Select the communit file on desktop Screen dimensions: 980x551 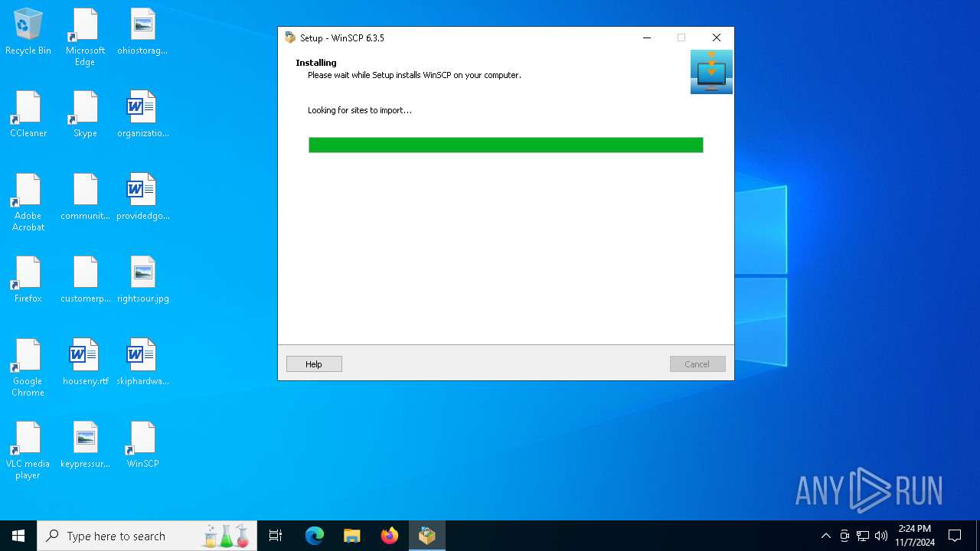point(85,197)
